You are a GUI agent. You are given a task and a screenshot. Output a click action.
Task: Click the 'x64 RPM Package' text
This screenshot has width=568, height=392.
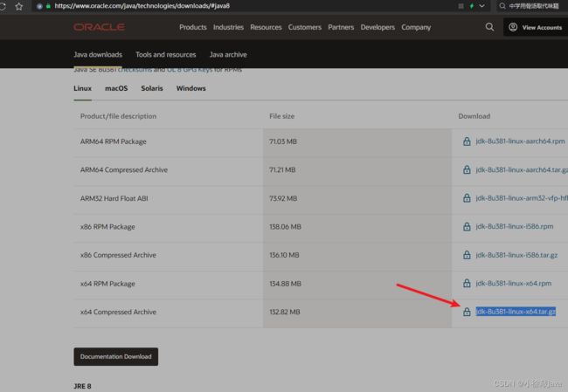[x=107, y=284]
